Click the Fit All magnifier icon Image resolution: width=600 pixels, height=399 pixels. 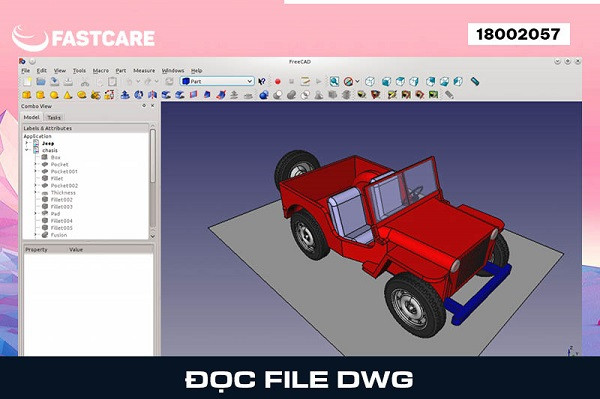click(x=334, y=81)
